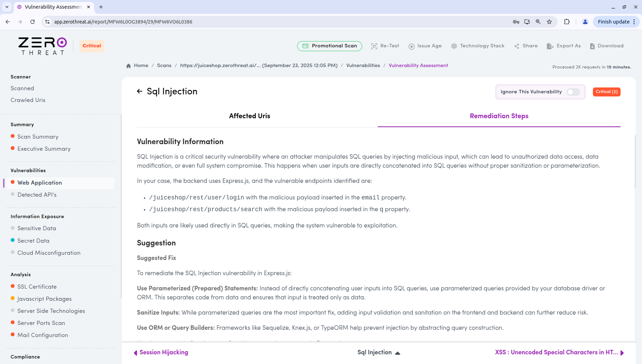Bookmark the page with the star icon
642x364 pixels.
(549, 21)
